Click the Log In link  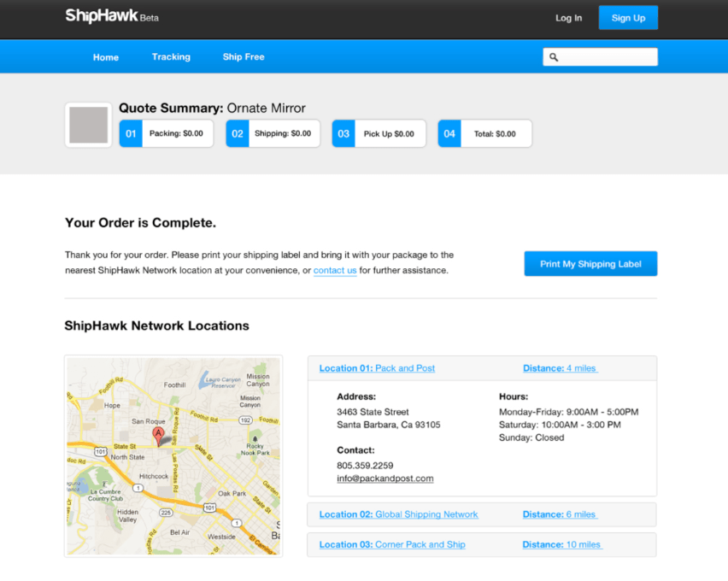[568, 18]
